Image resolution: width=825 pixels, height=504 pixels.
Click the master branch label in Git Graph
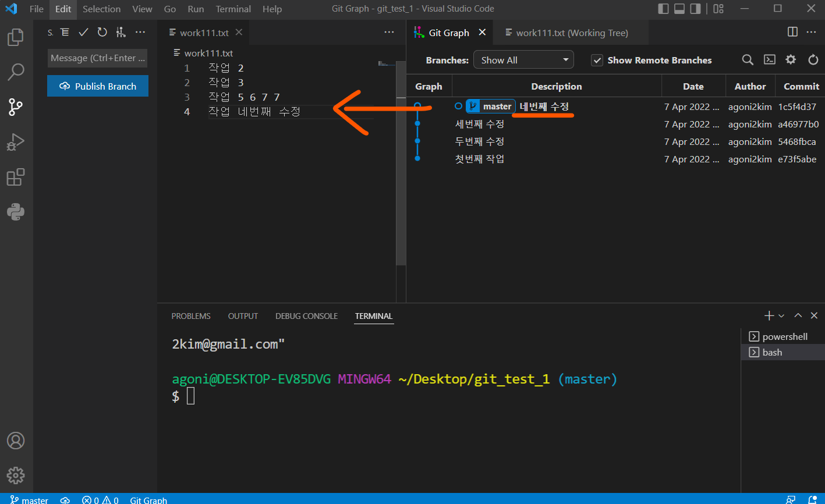click(x=491, y=107)
